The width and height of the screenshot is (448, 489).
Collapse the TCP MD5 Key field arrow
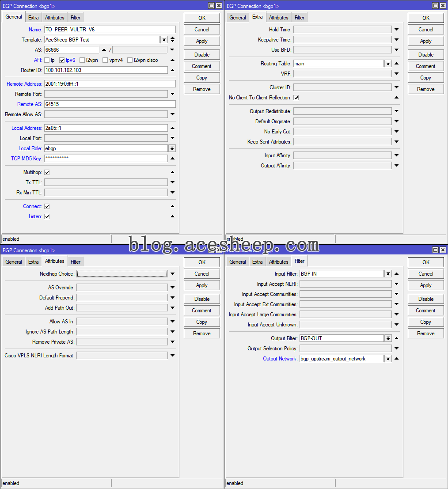172,159
